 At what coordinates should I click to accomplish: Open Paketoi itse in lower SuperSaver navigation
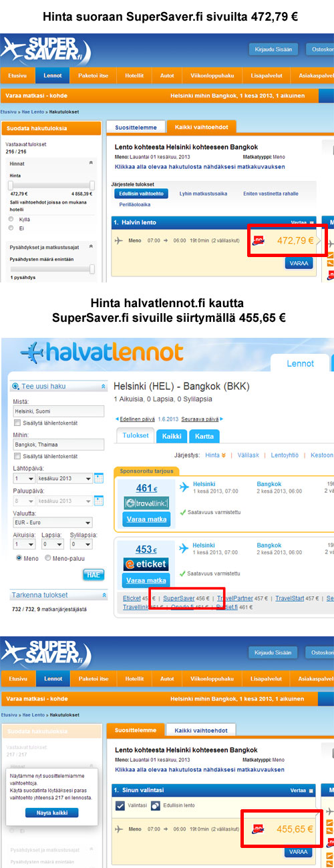tap(93, 678)
